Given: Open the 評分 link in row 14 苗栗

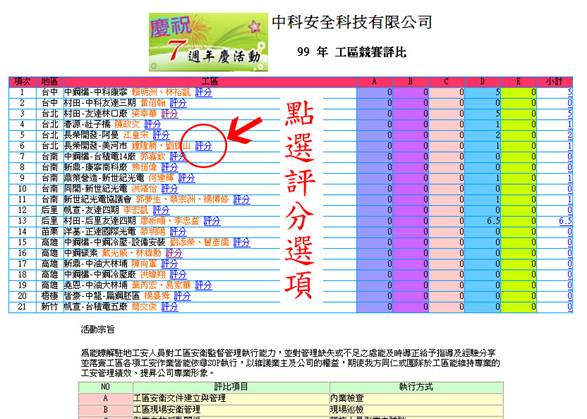Looking at the screenshot, I should click(x=178, y=232).
